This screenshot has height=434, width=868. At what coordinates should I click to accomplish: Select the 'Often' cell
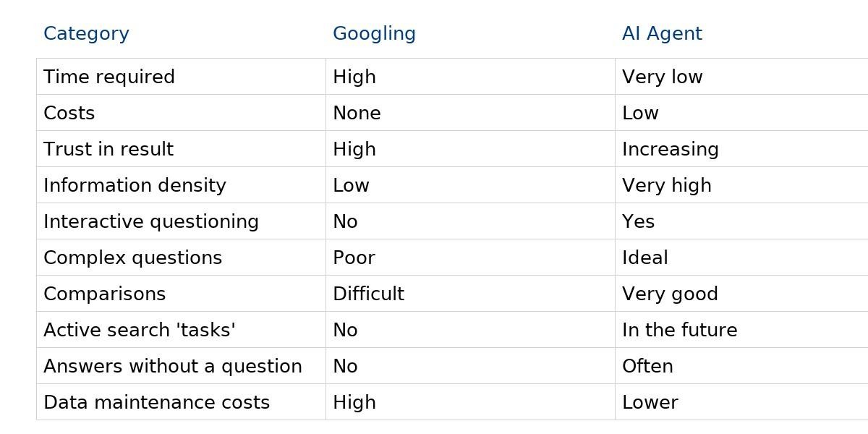pyautogui.click(x=647, y=366)
